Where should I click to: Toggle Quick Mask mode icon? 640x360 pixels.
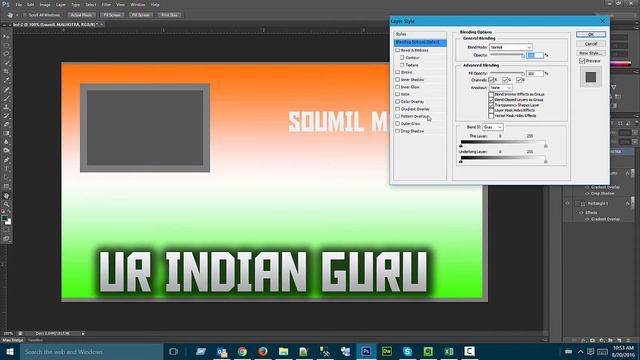[x=6, y=230]
